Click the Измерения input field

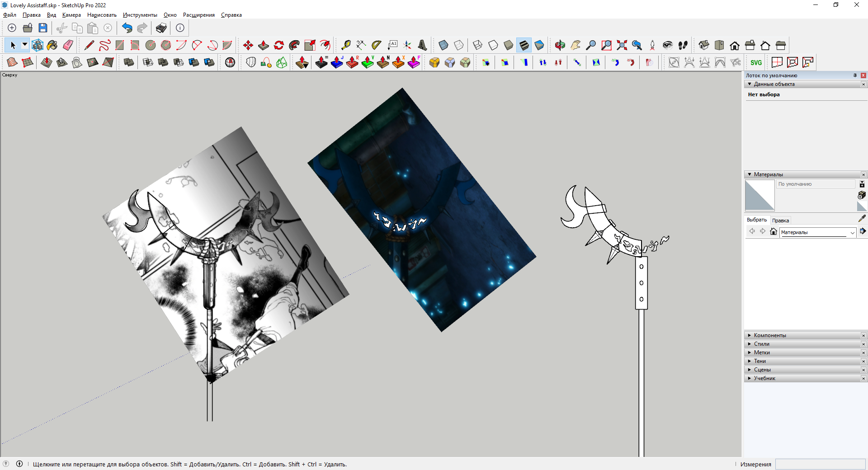[820, 464]
